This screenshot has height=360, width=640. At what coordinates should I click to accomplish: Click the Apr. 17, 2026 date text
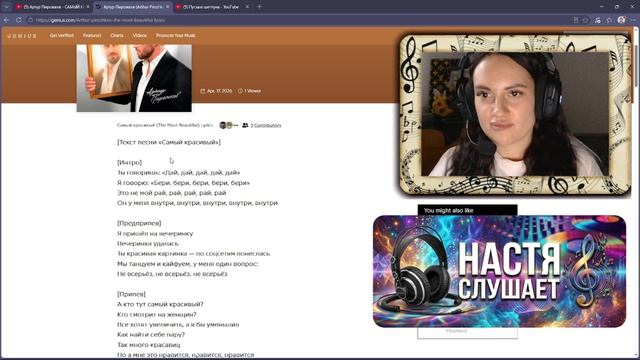[219, 91]
